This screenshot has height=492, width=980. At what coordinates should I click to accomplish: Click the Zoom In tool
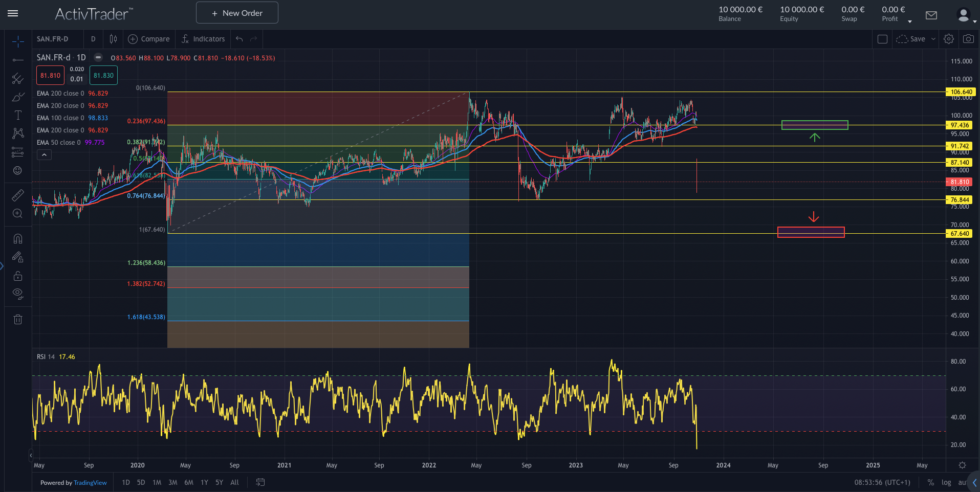tap(18, 213)
